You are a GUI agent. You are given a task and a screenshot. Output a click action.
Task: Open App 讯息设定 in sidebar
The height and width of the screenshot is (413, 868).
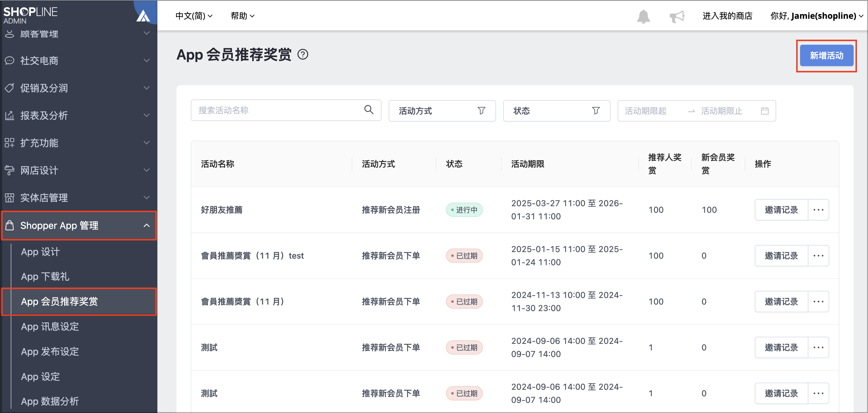[x=50, y=326]
